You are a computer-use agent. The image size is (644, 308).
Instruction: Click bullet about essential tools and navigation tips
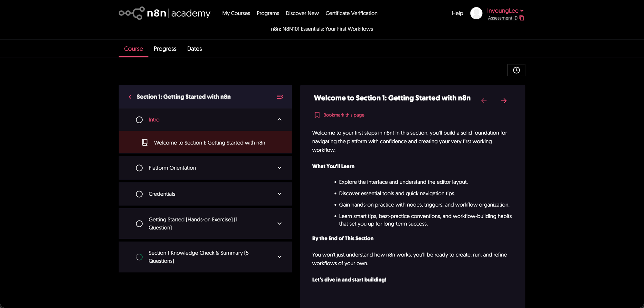[x=397, y=193]
